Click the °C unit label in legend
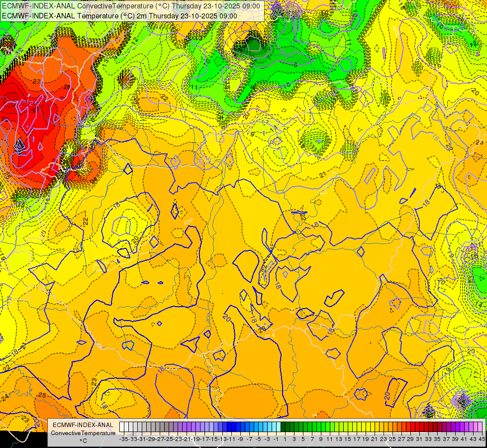This screenshot has width=487, height=448. (83, 441)
